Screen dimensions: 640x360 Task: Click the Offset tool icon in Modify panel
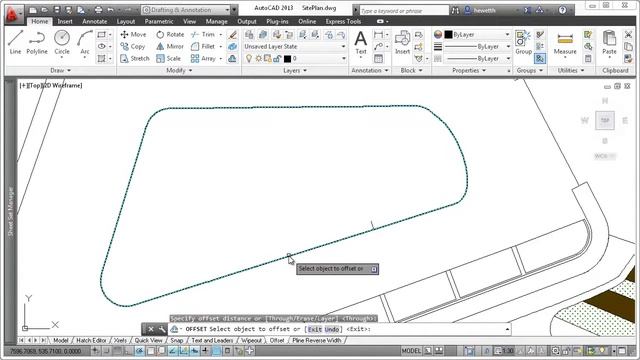point(232,59)
